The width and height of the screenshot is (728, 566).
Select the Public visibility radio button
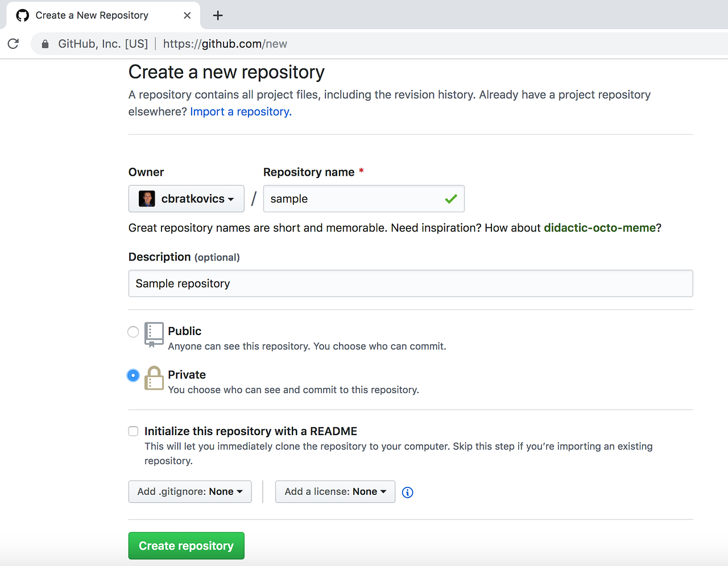tap(133, 332)
